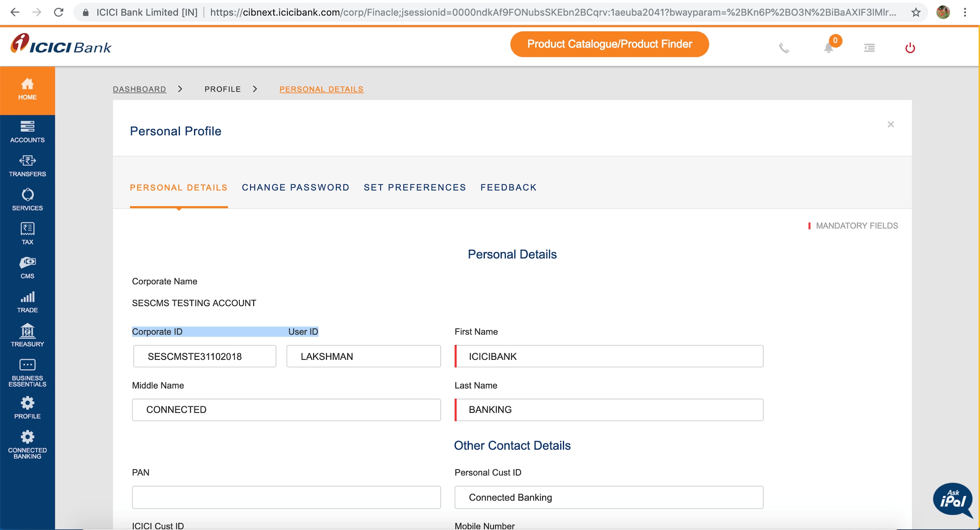This screenshot has height=530, width=980.
Task: Open the Trade section
Action: 27,302
